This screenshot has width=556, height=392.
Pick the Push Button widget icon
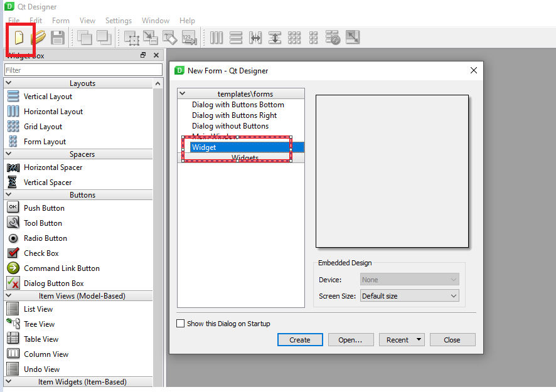coord(13,207)
